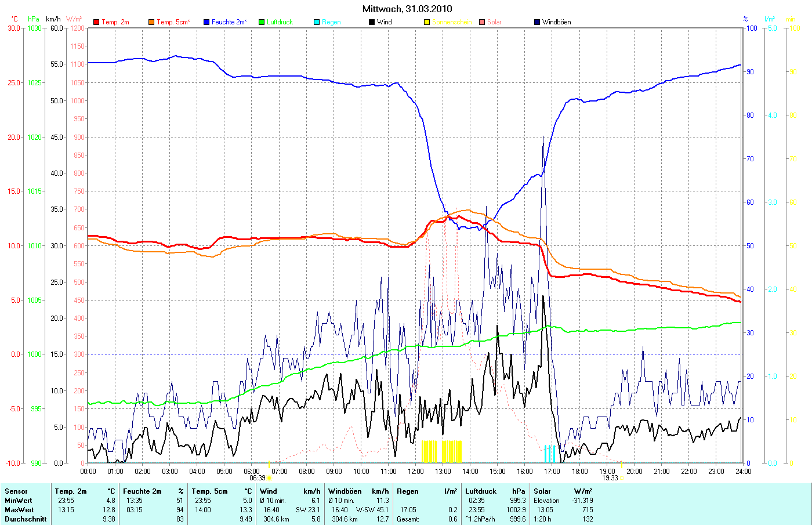Click the red Temp. 2m legend swatch
This screenshot has width=812, height=525.
[x=96, y=22]
